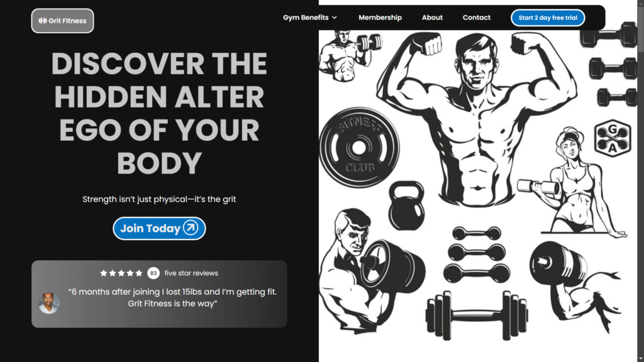The height and width of the screenshot is (362, 644).
Task: Click the Fitness Club weight plate illustration
Action: (359, 147)
